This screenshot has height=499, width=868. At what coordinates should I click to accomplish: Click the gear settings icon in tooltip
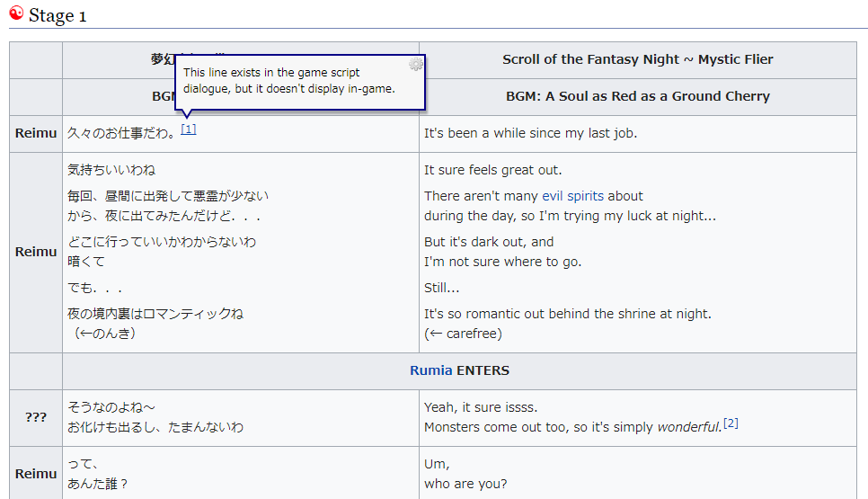pos(416,64)
